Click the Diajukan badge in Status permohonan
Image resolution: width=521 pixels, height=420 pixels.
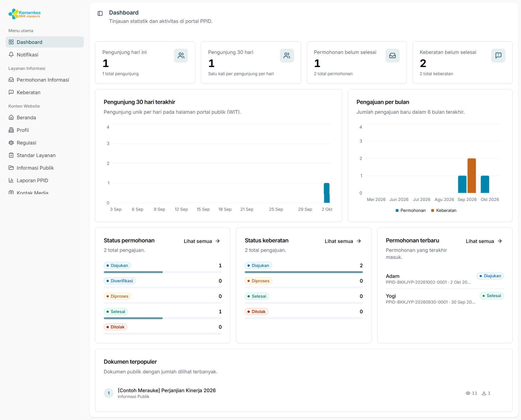click(x=117, y=265)
